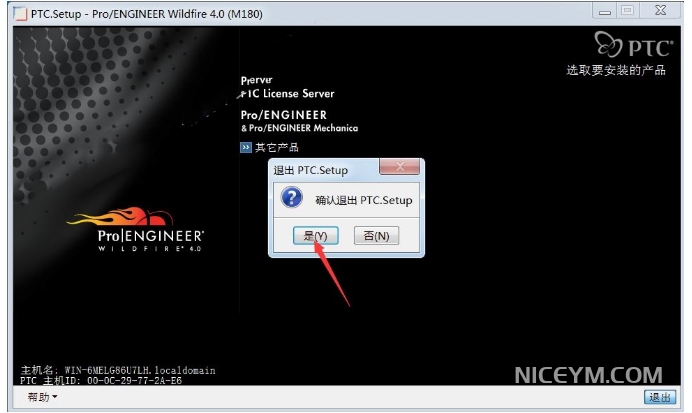Select & Pro/ENGINEER Mechanica line
The width and height of the screenshot is (692, 413).
click(x=299, y=128)
